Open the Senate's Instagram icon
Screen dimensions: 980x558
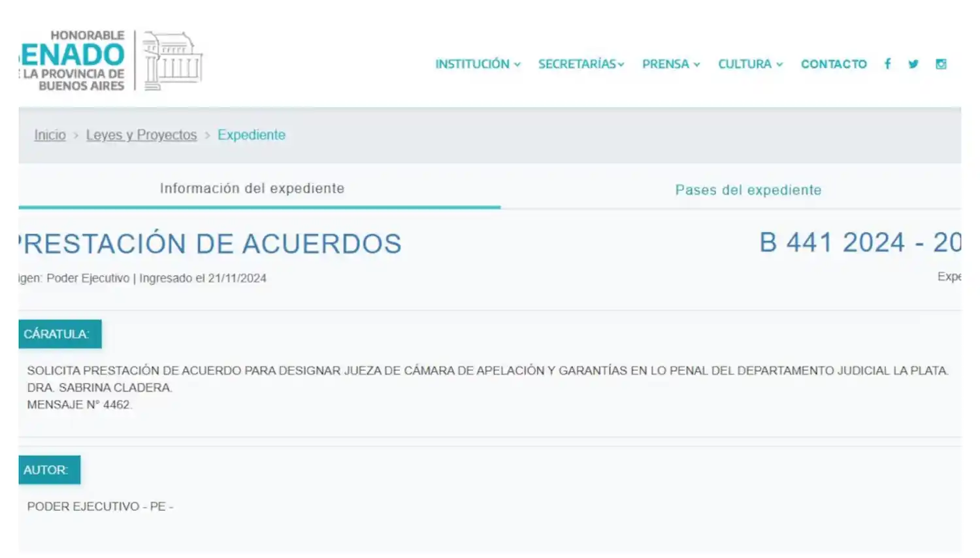(x=941, y=64)
